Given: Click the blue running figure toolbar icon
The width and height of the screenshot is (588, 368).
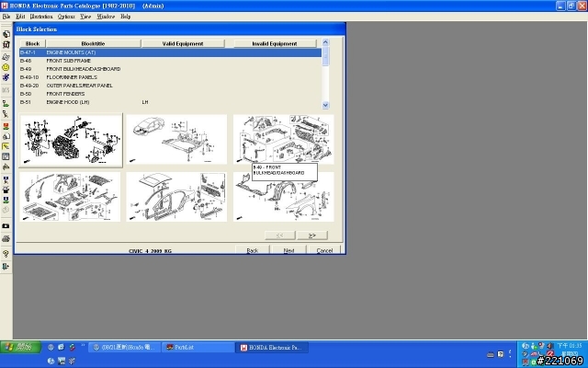Looking at the screenshot, I should [x=6, y=77].
